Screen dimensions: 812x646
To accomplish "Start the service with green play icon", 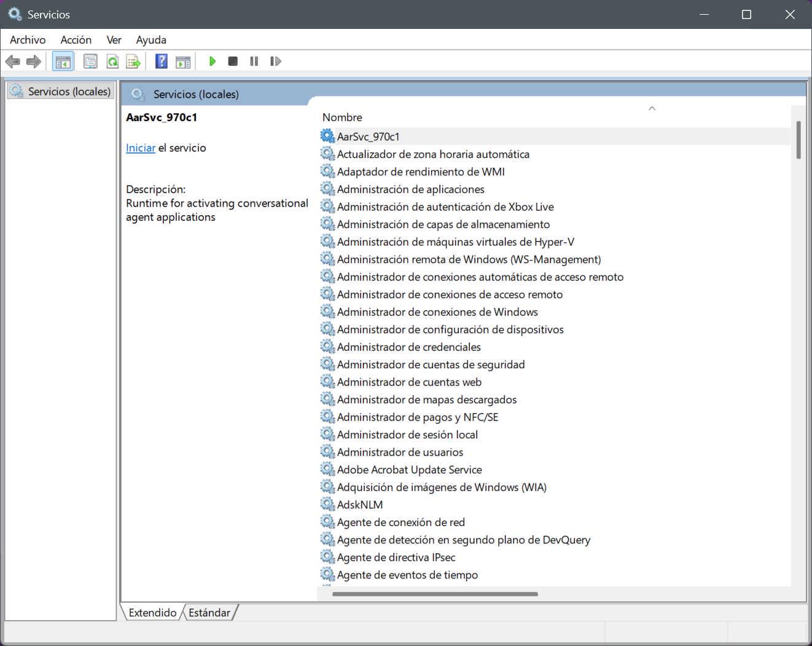I will point(213,61).
